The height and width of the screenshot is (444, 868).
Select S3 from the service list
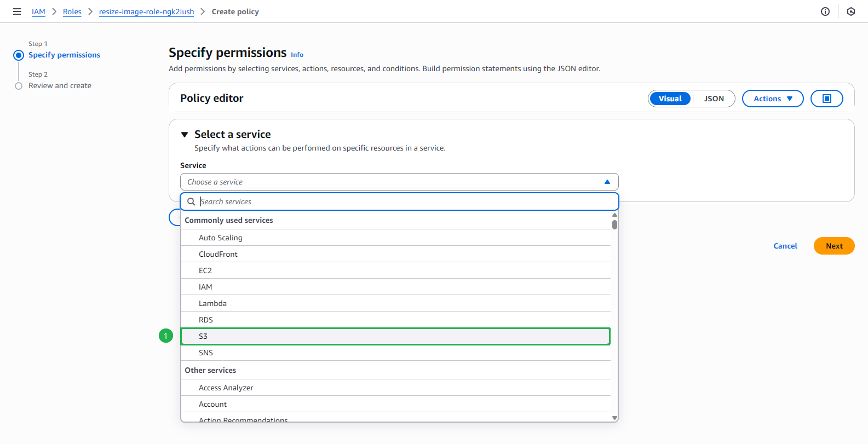(395, 336)
